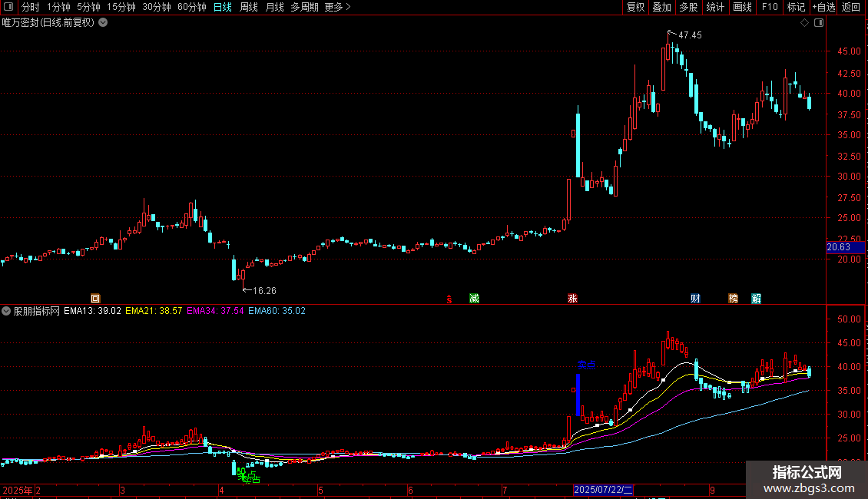Select the 15分钟 period tab

(121, 7)
